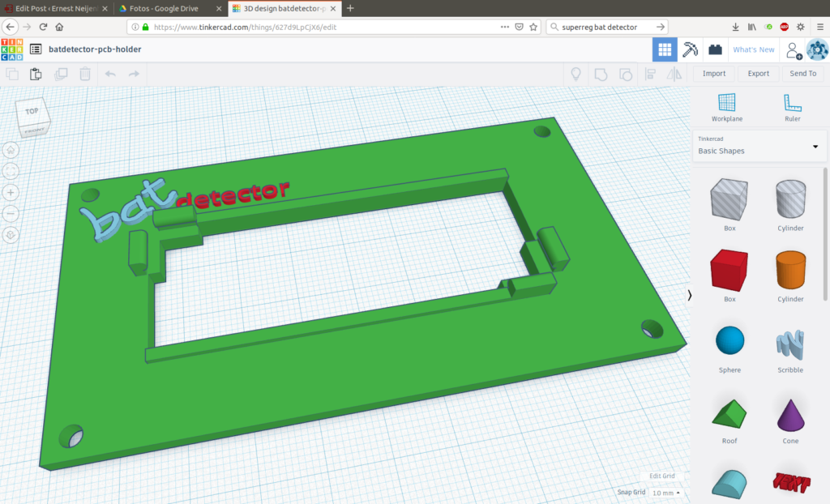Click Fit all in view icon
830x504 pixels.
tap(11, 171)
